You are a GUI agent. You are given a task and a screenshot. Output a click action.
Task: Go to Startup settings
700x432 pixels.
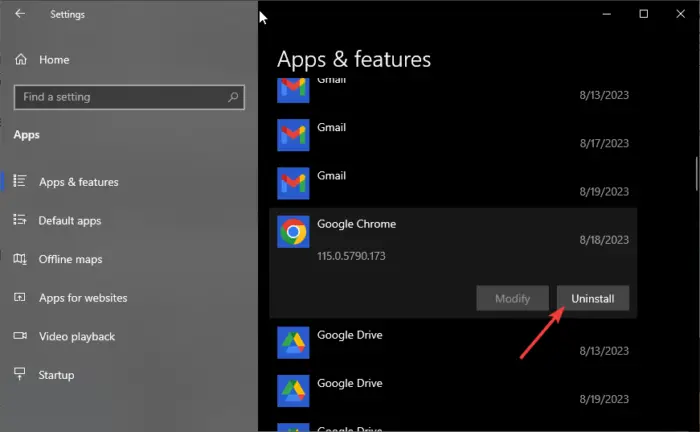tap(56, 375)
